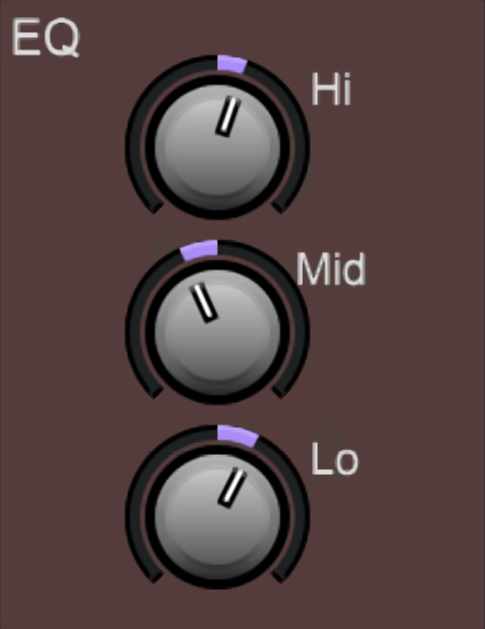Click the EQ section title
Image resolution: width=485 pixels, height=629 pixels.
[45, 37]
